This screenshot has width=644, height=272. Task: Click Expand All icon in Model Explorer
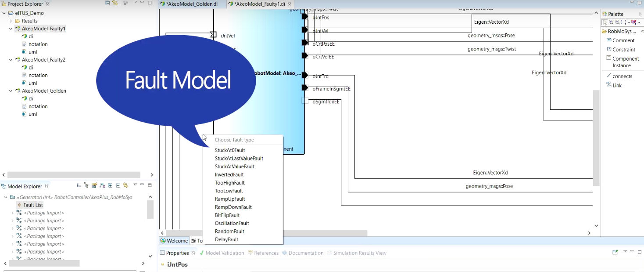110,186
